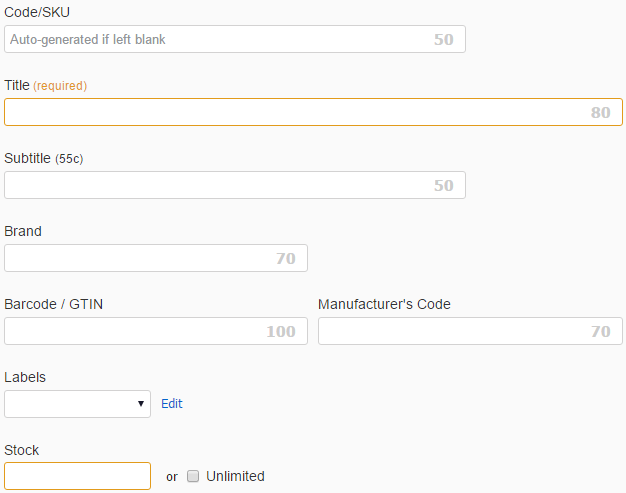This screenshot has height=493, width=626.
Task: Click the Subtitle (55c) label
Action: click(44, 158)
